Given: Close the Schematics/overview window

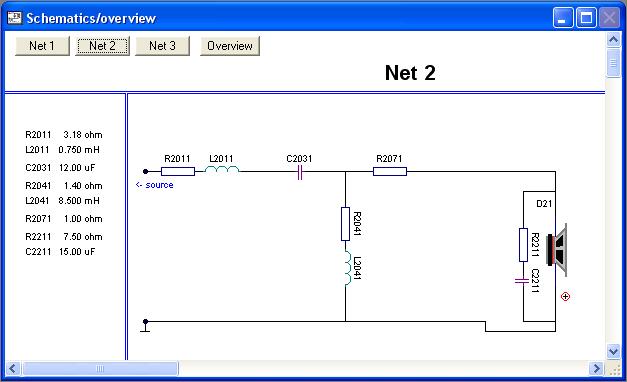Looking at the screenshot, I should 609,18.
